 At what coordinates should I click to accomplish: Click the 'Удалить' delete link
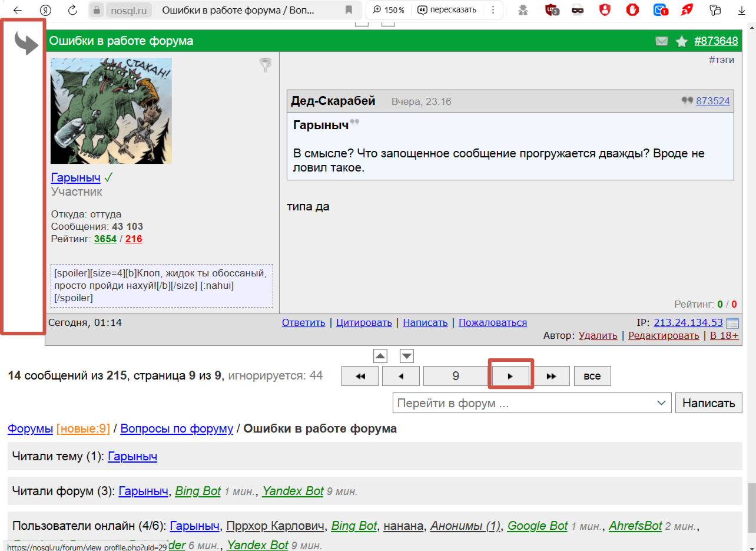[598, 335]
